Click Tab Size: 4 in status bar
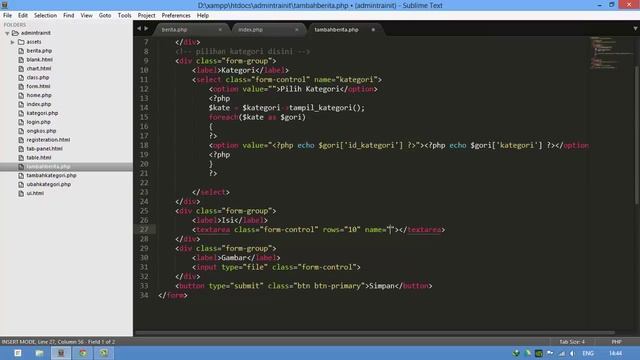The height and width of the screenshot is (360, 640). click(572, 342)
